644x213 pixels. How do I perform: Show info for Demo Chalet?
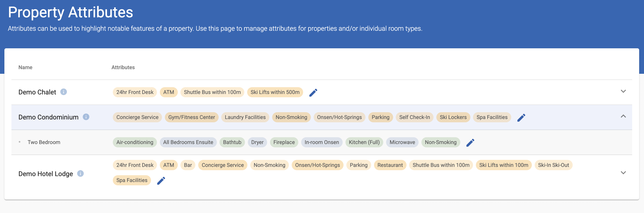[63, 92]
